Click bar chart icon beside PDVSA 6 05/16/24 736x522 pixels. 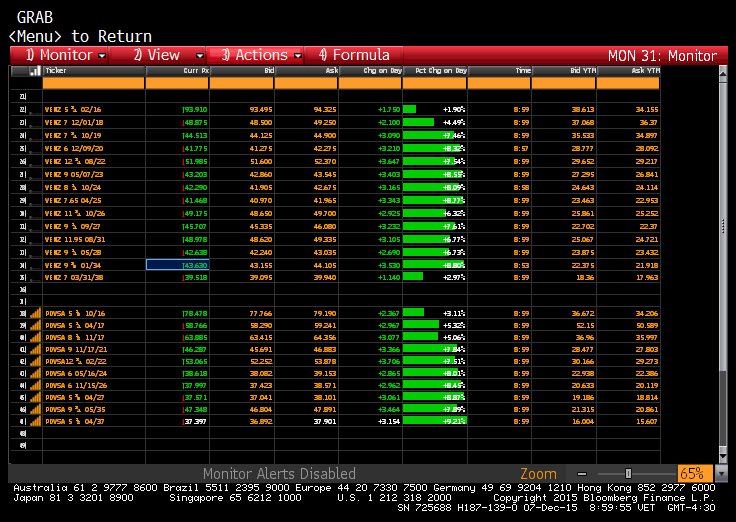pos(35,373)
